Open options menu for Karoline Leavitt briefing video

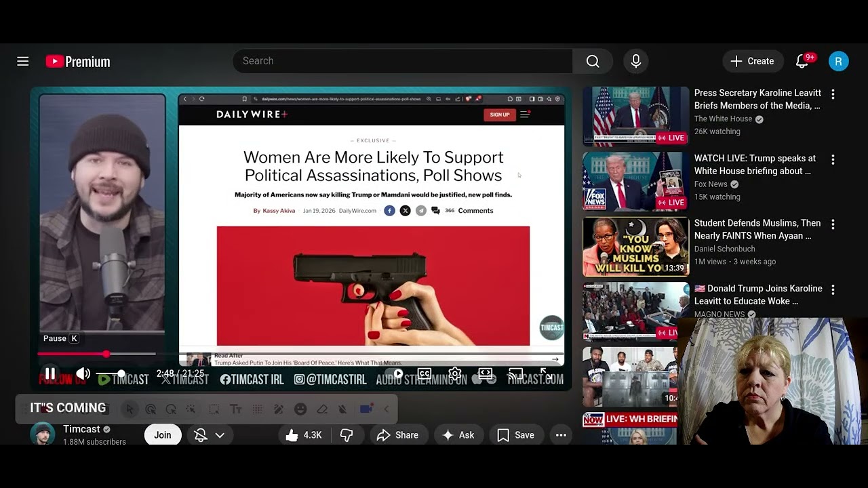point(833,94)
